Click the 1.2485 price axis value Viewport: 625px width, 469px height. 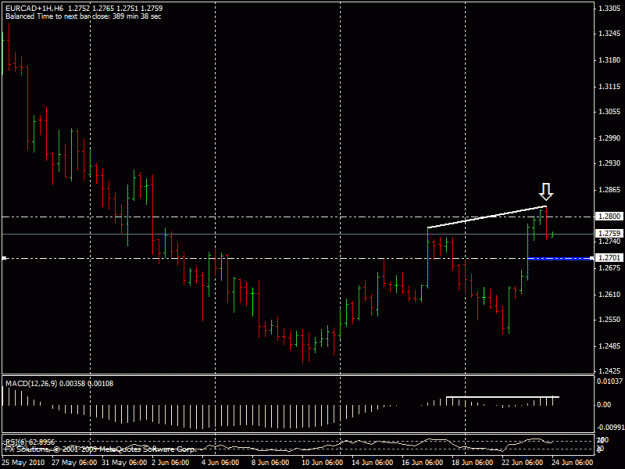coord(609,346)
